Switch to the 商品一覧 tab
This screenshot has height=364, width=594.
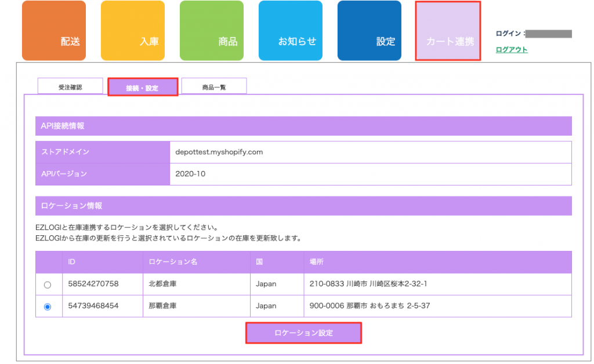point(214,87)
